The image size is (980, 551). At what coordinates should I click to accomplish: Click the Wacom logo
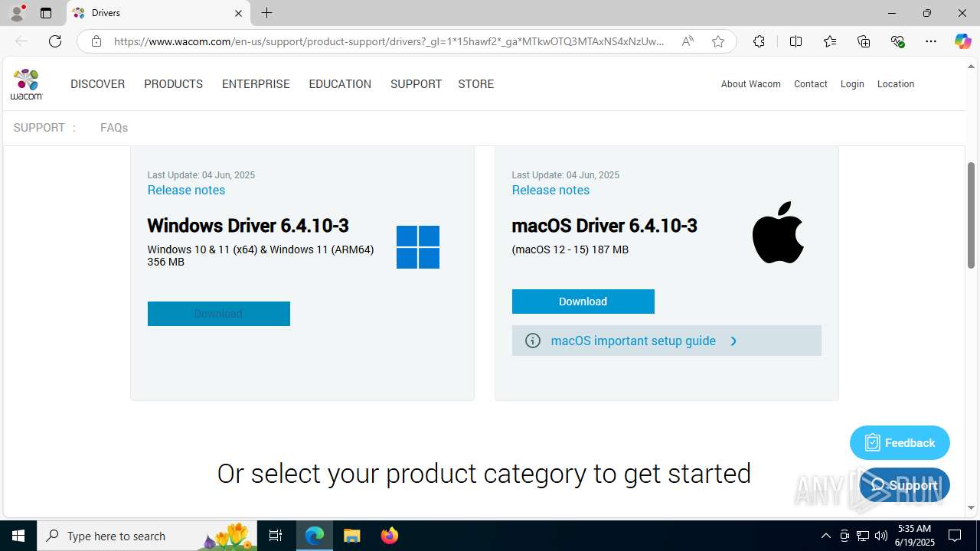pos(27,84)
